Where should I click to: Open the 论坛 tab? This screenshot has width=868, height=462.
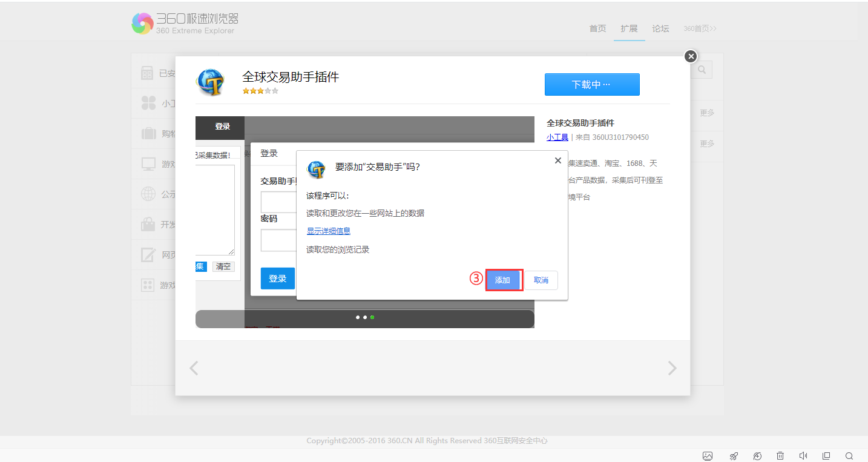coord(660,28)
